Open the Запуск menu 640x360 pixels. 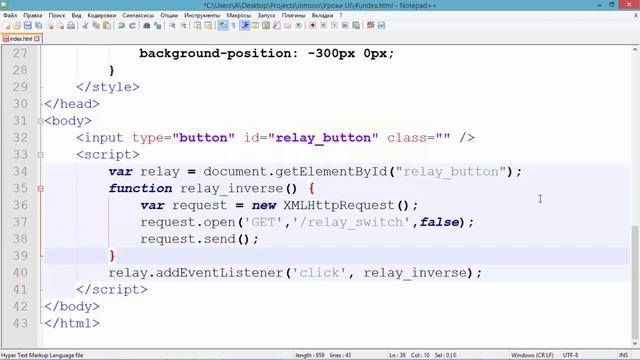(267, 15)
